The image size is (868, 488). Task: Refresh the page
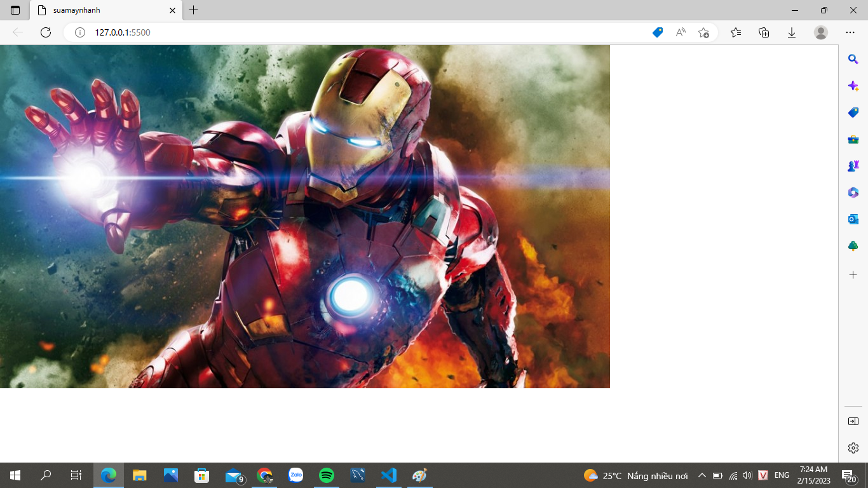pos(46,32)
